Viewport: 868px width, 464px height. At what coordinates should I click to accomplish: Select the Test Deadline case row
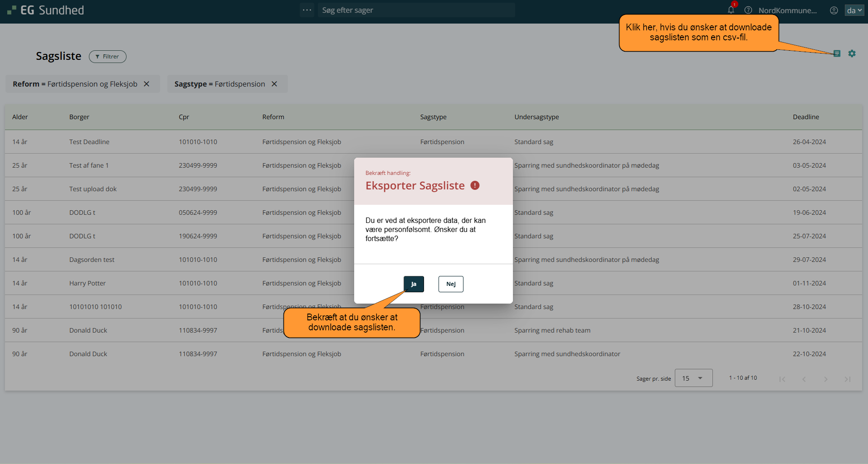point(434,142)
